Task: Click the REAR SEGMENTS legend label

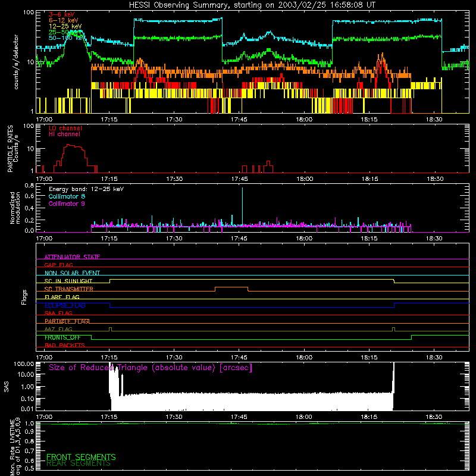Action: (79, 464)
